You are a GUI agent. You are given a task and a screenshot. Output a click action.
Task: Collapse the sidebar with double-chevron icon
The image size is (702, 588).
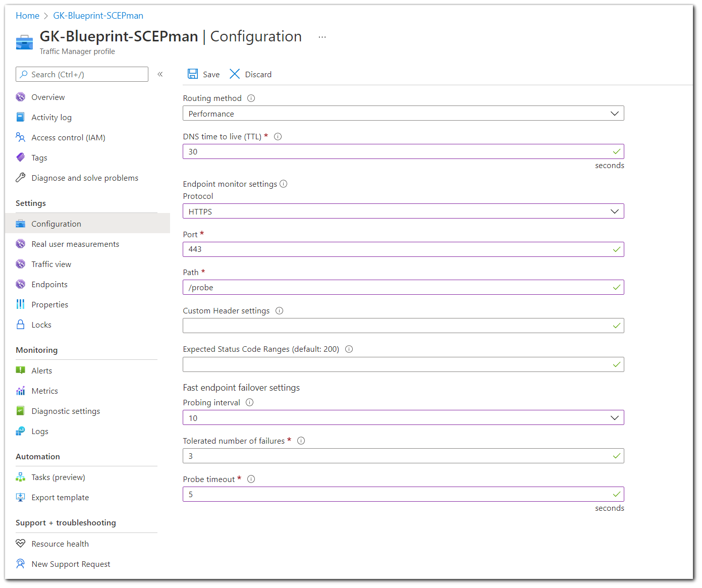coord(160,74)
